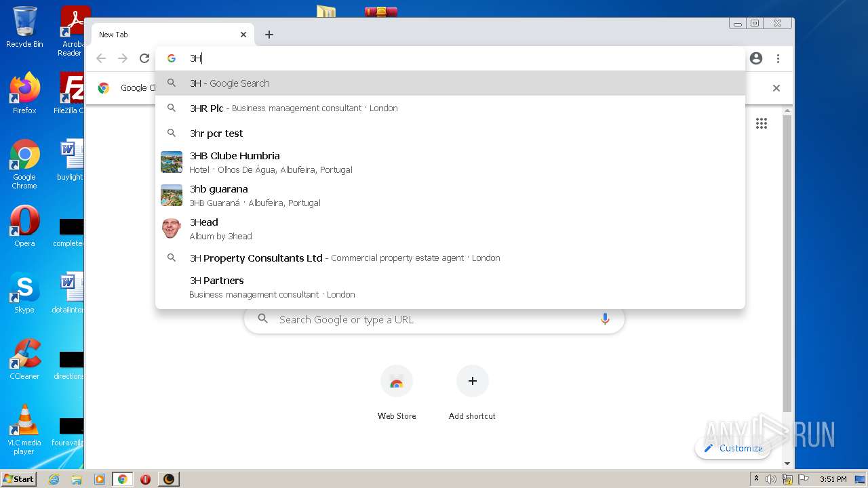Open the Google apps grid icon
This screenshot has width=868, height=488.
(x=762, y=123)
